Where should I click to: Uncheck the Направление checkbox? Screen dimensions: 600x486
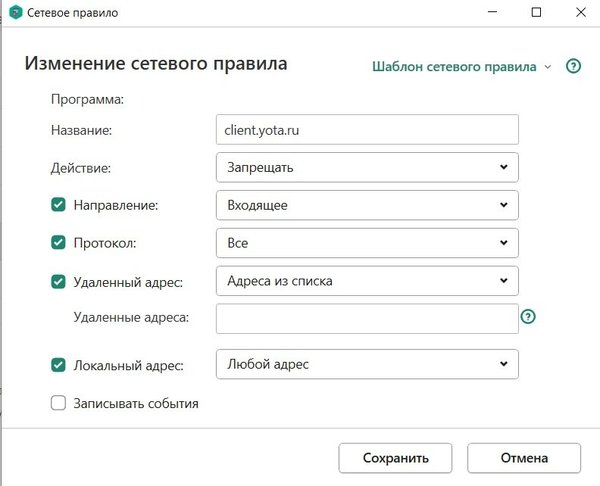coord(58,205)
